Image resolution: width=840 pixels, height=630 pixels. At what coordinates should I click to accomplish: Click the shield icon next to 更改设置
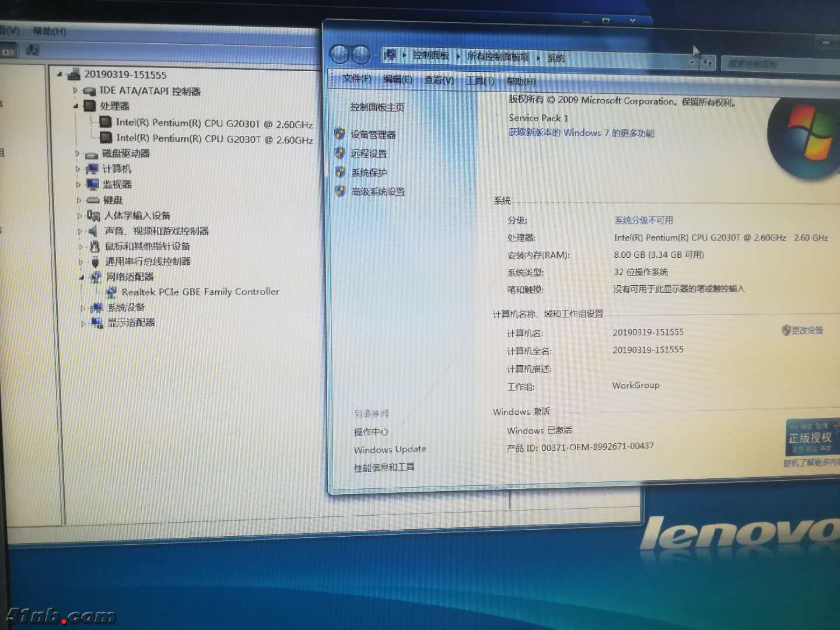coord(785,331)
